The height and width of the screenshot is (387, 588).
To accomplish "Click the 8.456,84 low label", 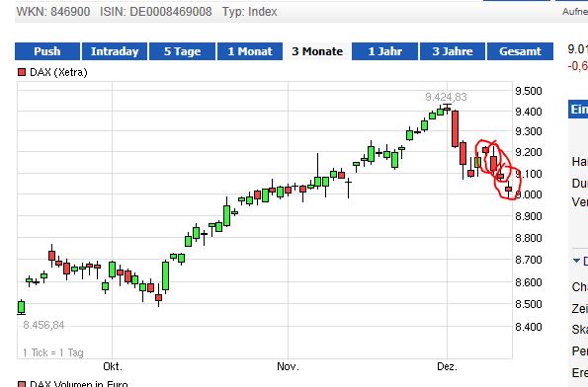I will pyautogui.click(x=43, y=325).
